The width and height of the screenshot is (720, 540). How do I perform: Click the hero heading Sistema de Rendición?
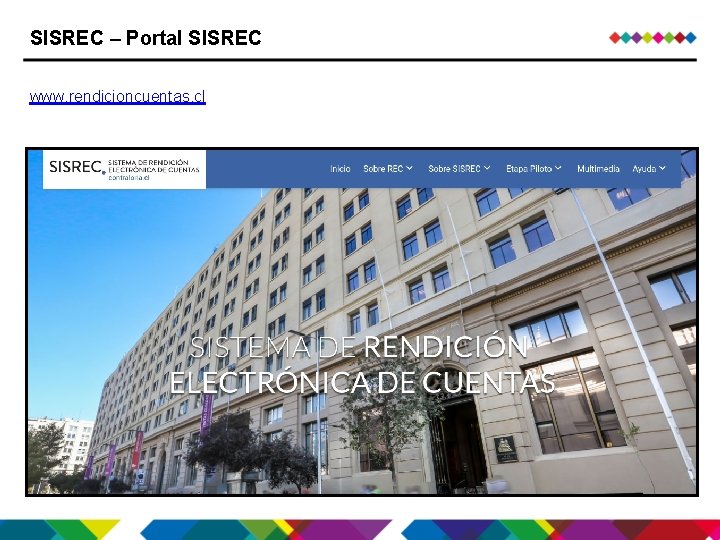click(x=358, y=347)
